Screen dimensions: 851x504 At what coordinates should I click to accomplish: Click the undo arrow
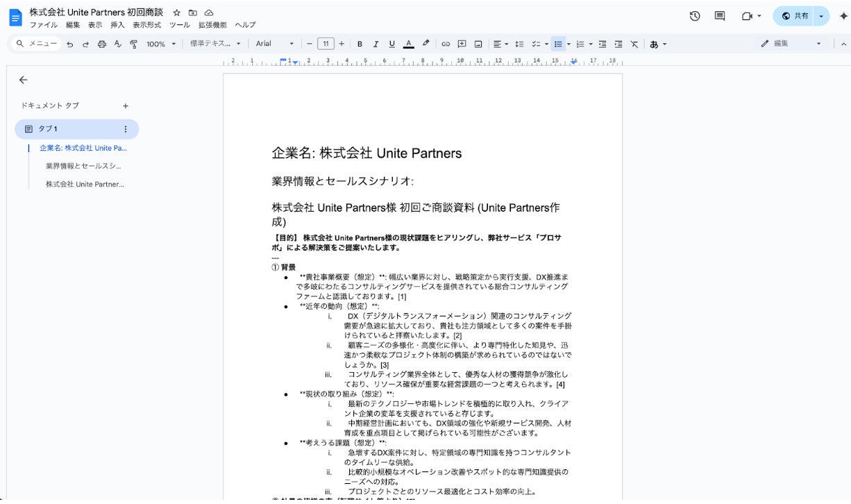[70, 44]
